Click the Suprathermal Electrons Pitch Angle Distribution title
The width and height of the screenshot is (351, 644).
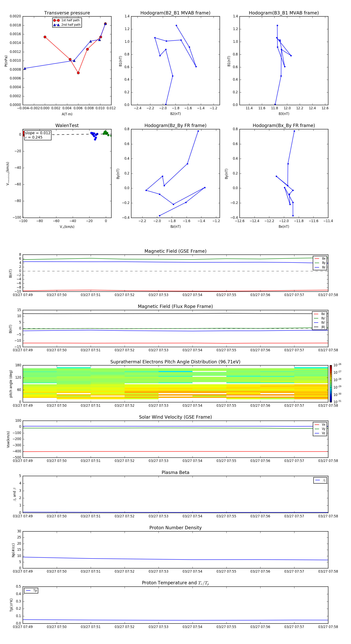click(x=175, y=362)
